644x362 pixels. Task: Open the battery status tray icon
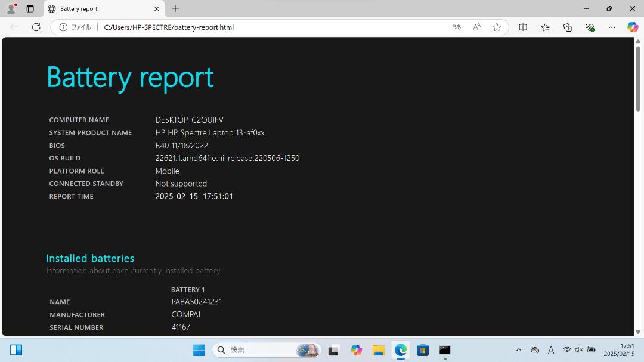point(592,350)
